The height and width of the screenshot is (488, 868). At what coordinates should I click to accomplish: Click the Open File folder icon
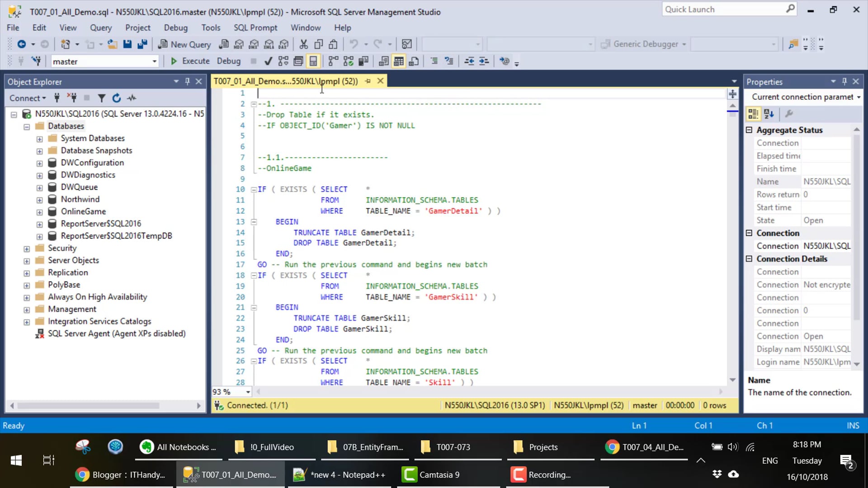112,44
